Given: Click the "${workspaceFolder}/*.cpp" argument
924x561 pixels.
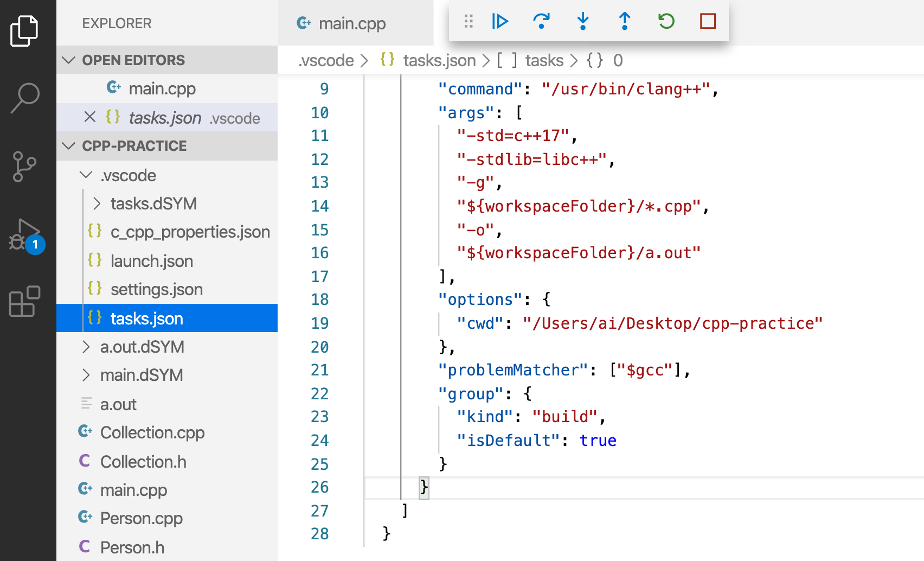Looking at the screenshot, I should point(579,206).
